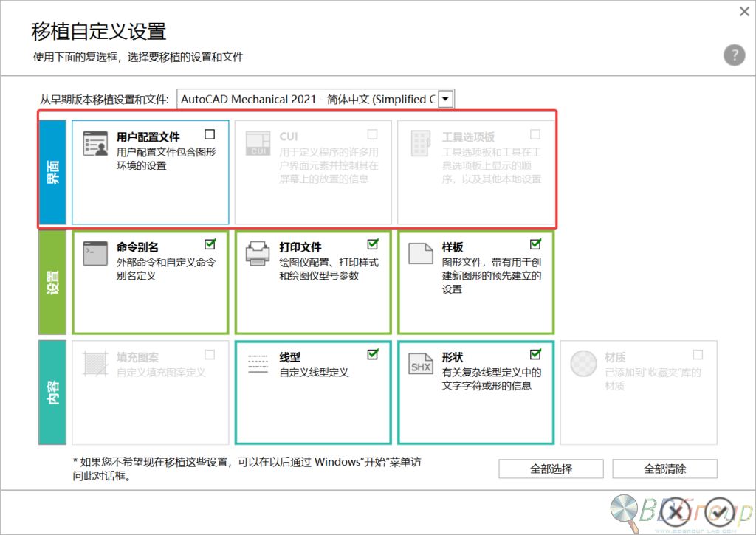Confirm with the checkmark button
This screenshot has width=756, height=535.
[718, 513]
